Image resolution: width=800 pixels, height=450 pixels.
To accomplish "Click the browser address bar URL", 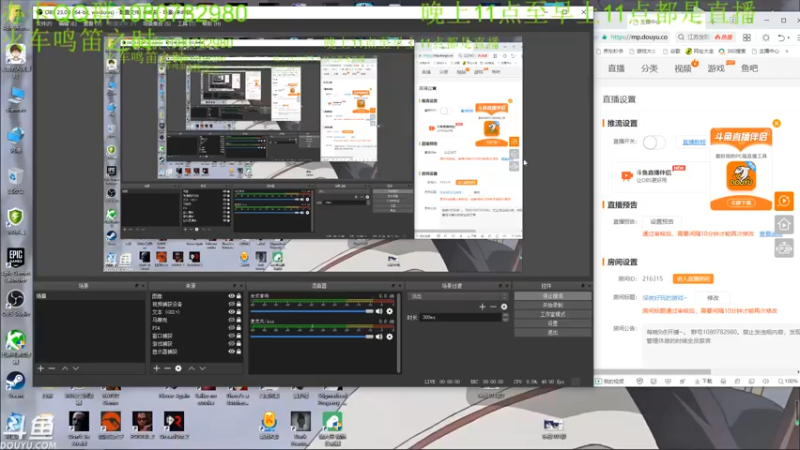I will [638, 37].
